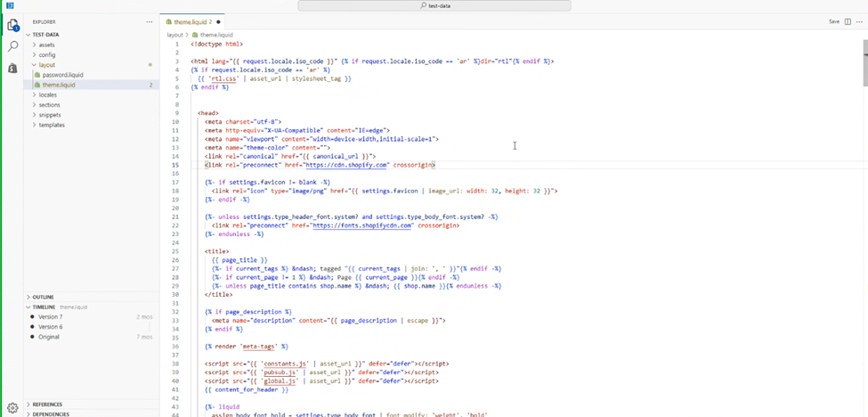Click the 'rtl.css' asset reference
This screenshot has width=868, height=417.
coord(223,78)
